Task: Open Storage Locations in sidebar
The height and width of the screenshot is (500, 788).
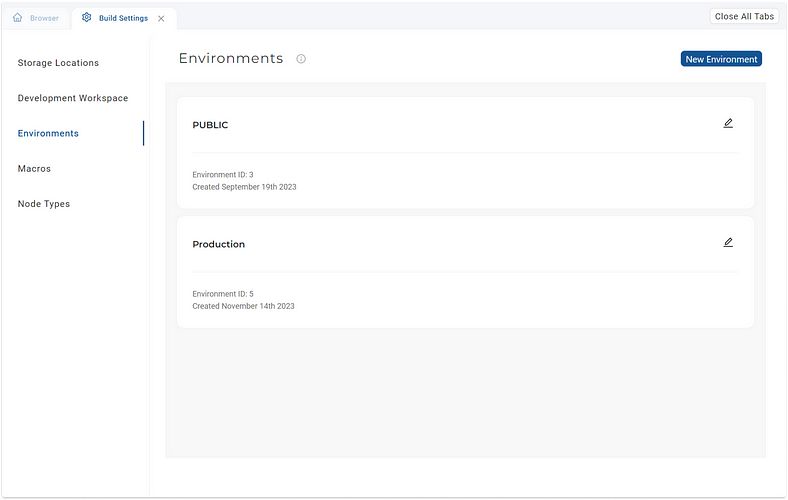Action: click(58, 63)
